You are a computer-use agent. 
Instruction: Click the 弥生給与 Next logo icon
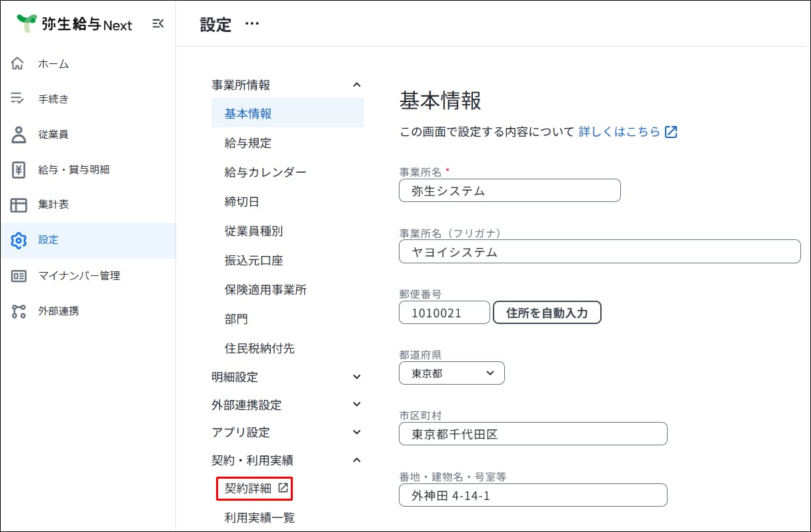coord(27,23)
